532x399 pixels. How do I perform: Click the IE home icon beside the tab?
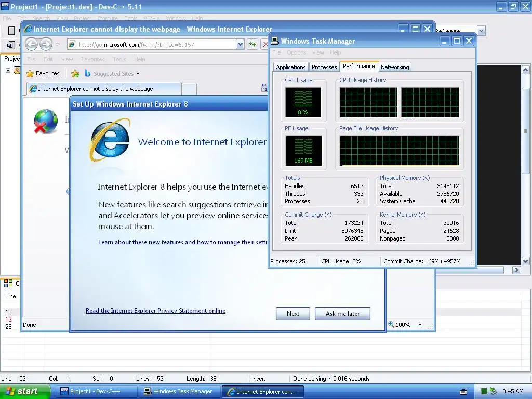click(x=264, y=88)
